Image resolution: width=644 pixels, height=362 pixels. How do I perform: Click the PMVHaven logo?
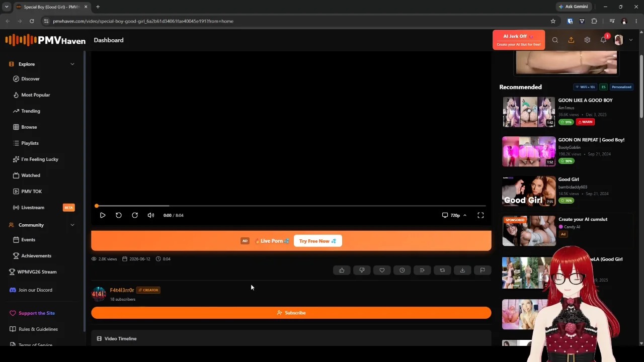[45, 40]
